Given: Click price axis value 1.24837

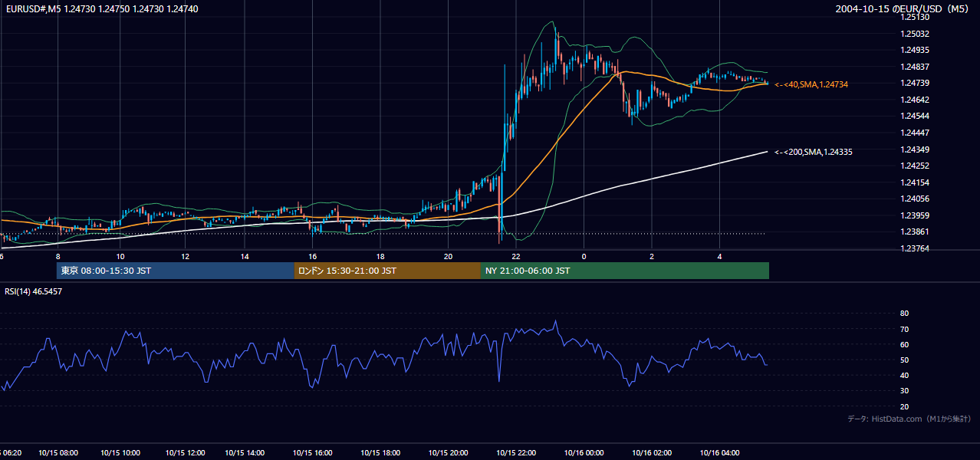Looking at the screenshot, I should [x=916, y=67].
